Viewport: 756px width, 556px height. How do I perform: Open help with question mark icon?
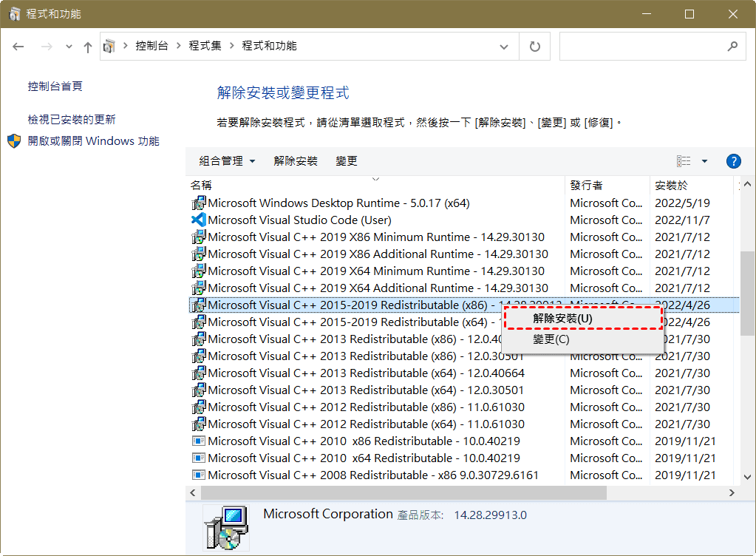tap(733, 161)
